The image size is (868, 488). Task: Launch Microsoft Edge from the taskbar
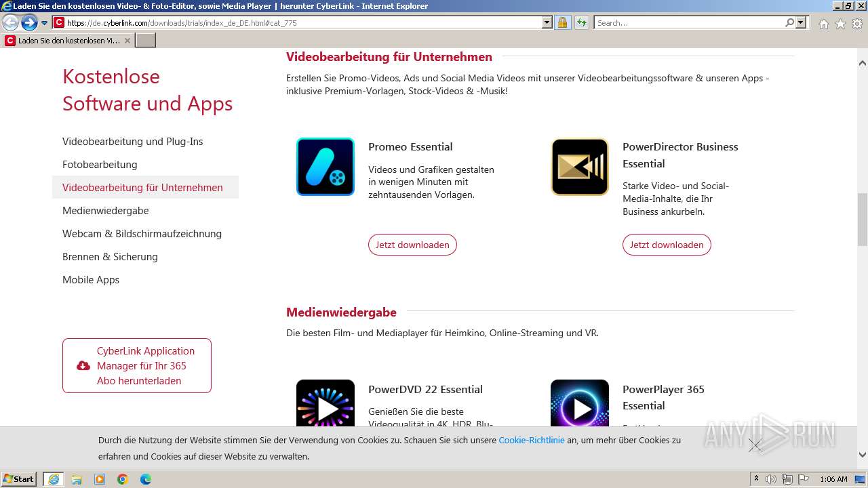[x=146, y=479]
